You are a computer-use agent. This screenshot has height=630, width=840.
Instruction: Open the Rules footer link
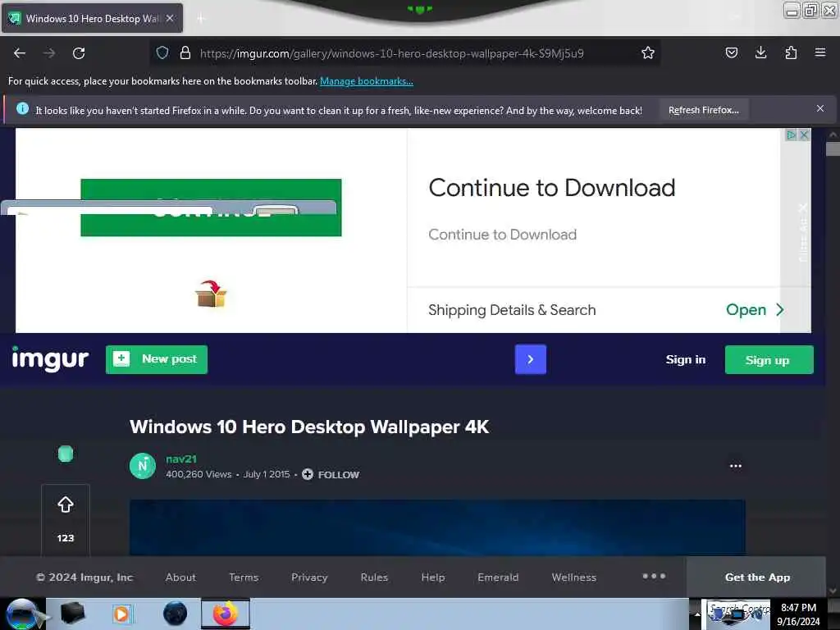374,577
